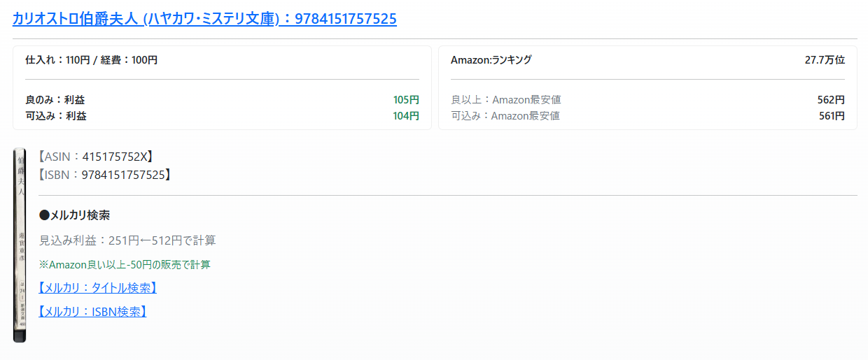Click the 561円 lowest price value
Viewport: 868px width, 360px height.
point(831,116)
